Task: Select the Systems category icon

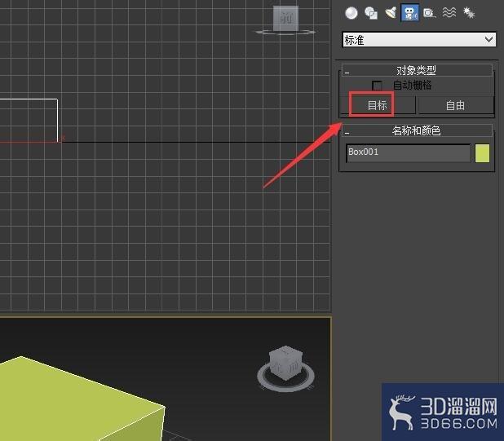Action: (469, 13)
